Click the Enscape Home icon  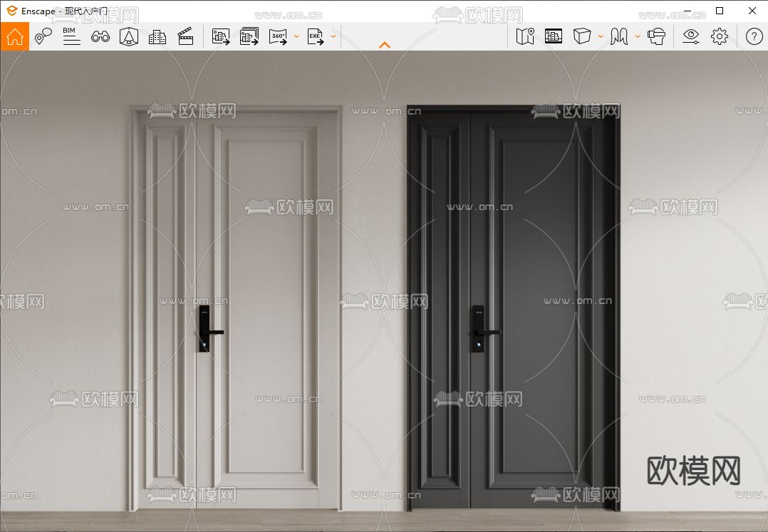(x=15, y=36)
